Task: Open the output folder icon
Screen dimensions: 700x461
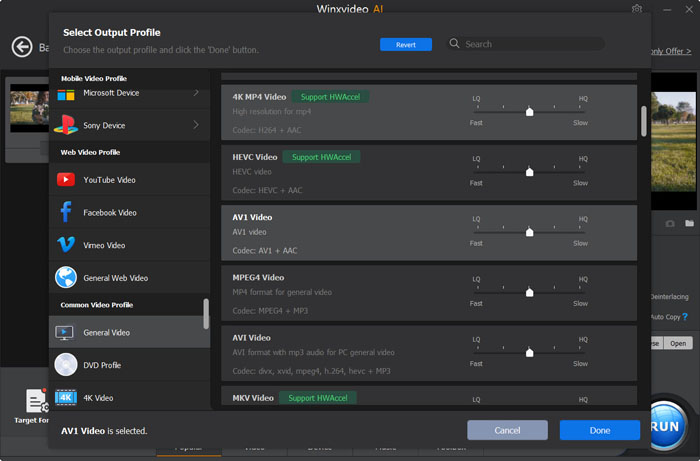Action: coord(690,223)
